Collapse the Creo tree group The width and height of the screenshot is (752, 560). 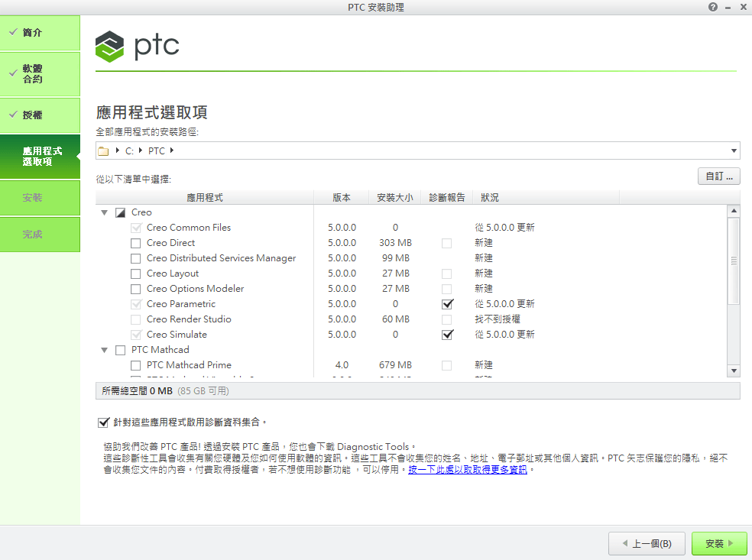pyautogui.click(x=105, y=212)
